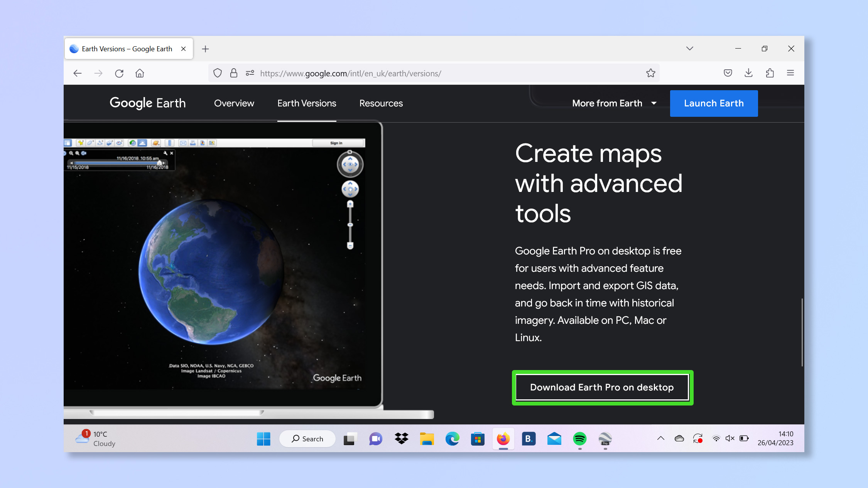
Task: Open Microsoft Edge from the taskbar
Action: [x=451, y=440]
